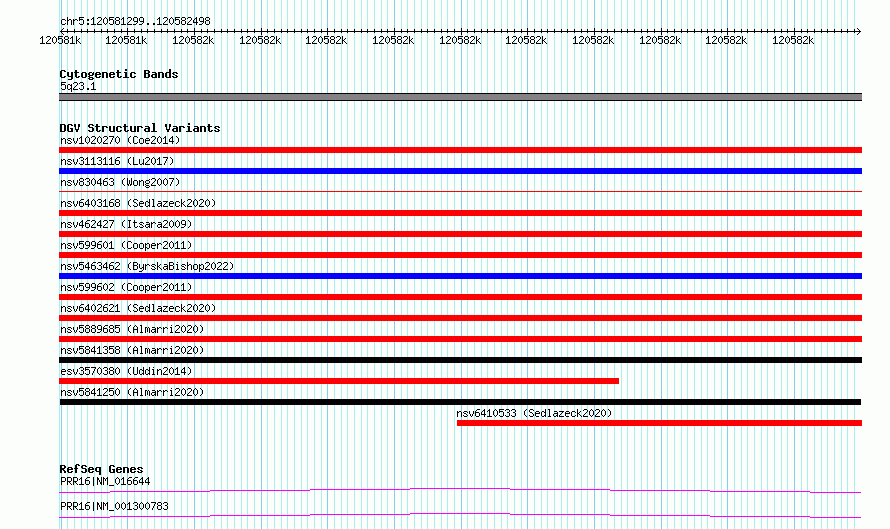Select the shorter red bar for esv3570380
Viewport: 890px width, 529px height.
point(339,381)
